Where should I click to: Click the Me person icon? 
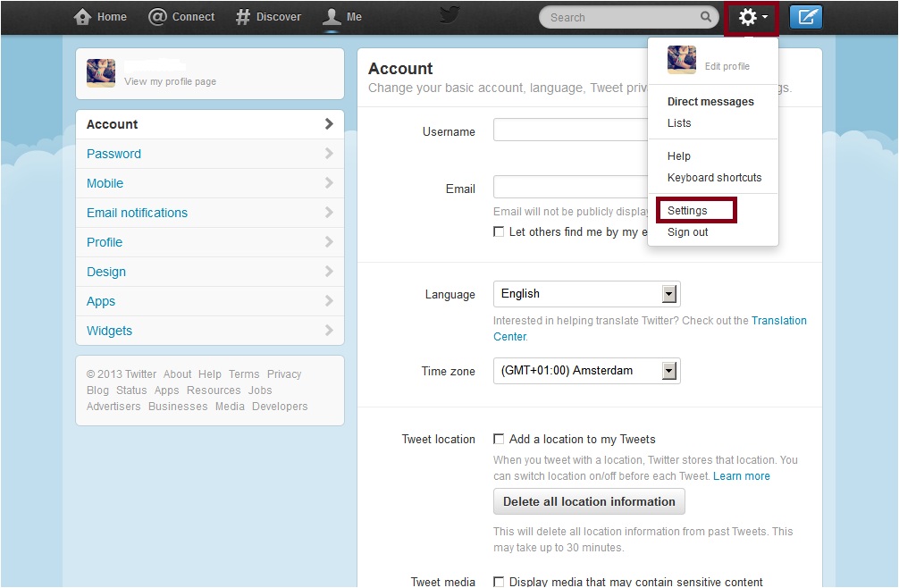pos(332,17)
